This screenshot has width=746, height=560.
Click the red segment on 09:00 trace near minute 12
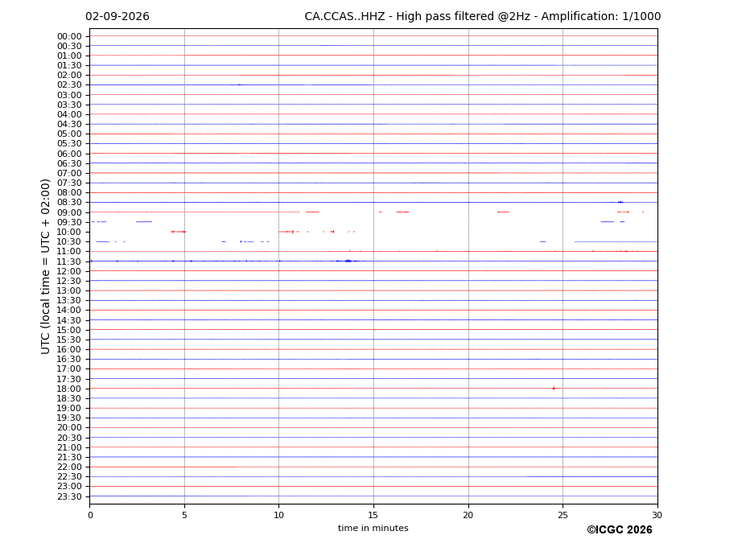[x=312, y=212]
